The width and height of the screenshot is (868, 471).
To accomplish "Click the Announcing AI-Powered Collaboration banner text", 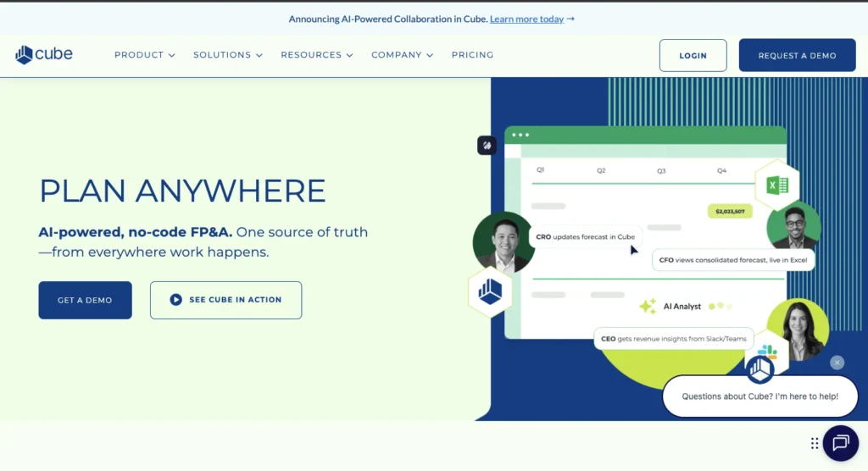I will [388, 19].
